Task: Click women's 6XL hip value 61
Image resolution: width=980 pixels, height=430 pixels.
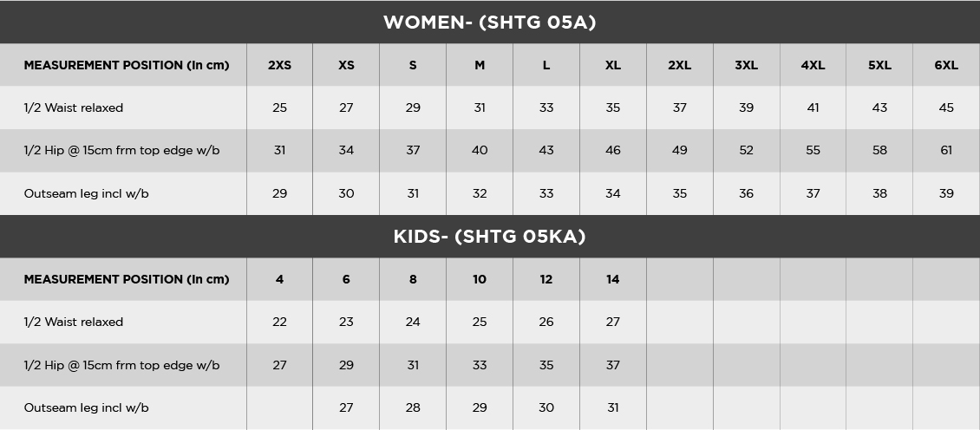Action: coord(946,151)
